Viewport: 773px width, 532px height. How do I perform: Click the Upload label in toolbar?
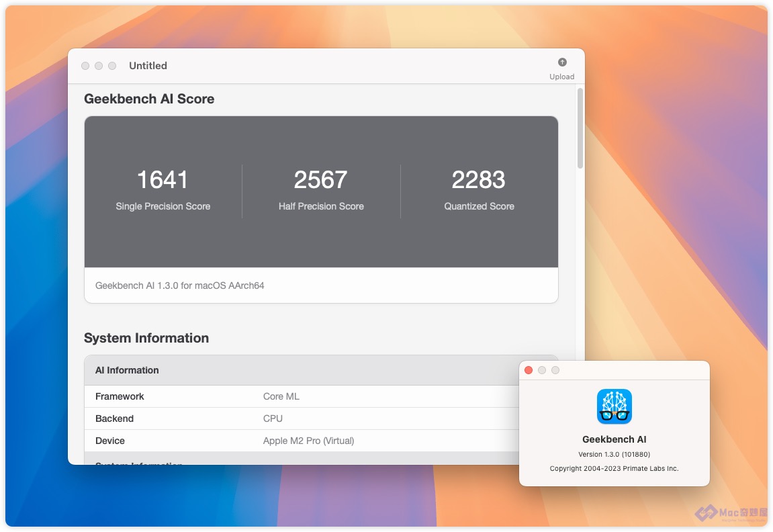pos(562,77)
